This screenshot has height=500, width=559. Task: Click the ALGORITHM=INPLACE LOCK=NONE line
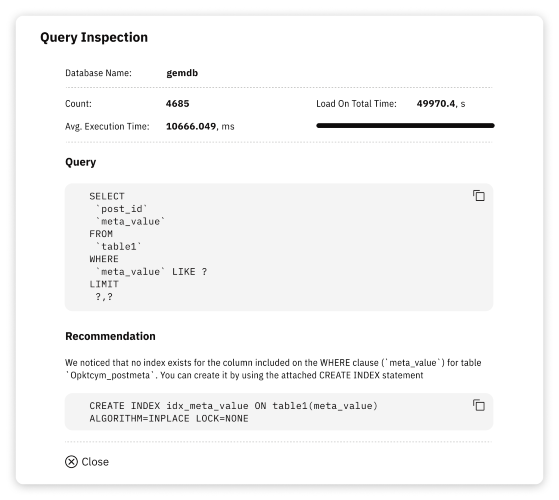169,418
